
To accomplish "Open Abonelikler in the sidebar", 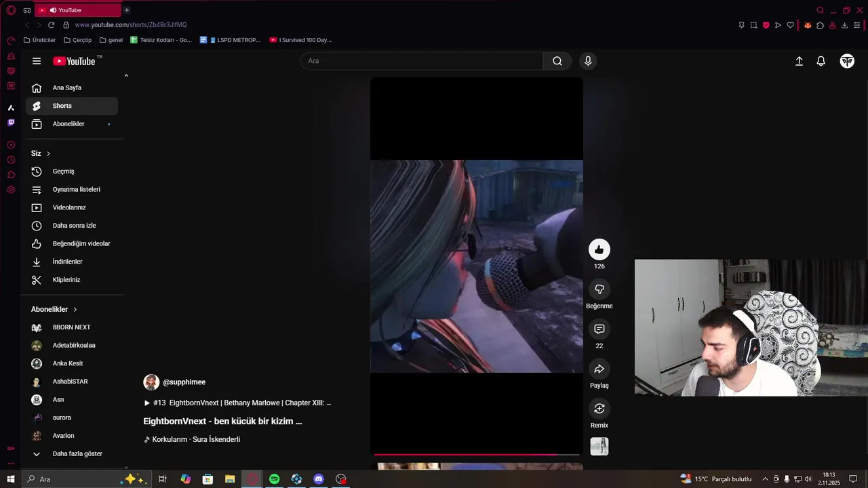I will pyautogui.click(x=72, y=124).
